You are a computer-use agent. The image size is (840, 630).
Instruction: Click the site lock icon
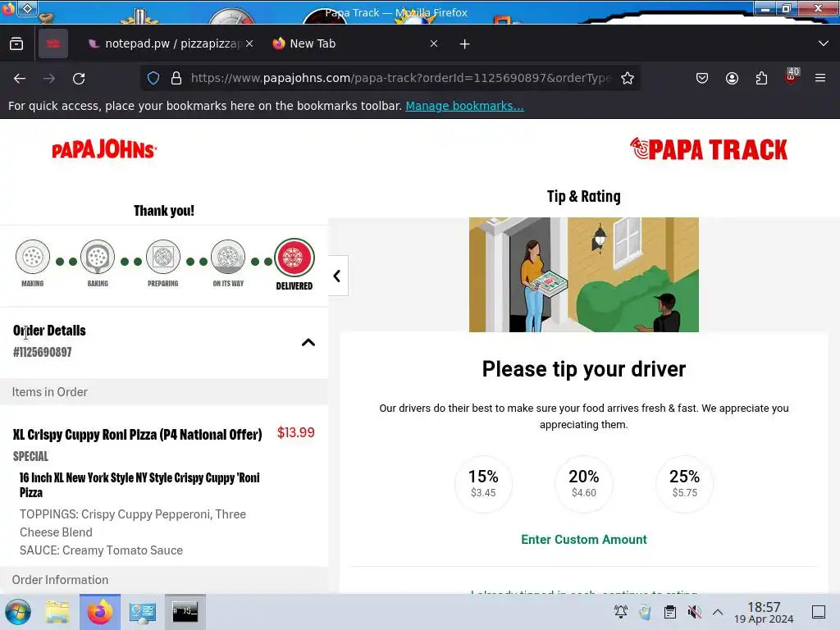(x=176, y=78)
